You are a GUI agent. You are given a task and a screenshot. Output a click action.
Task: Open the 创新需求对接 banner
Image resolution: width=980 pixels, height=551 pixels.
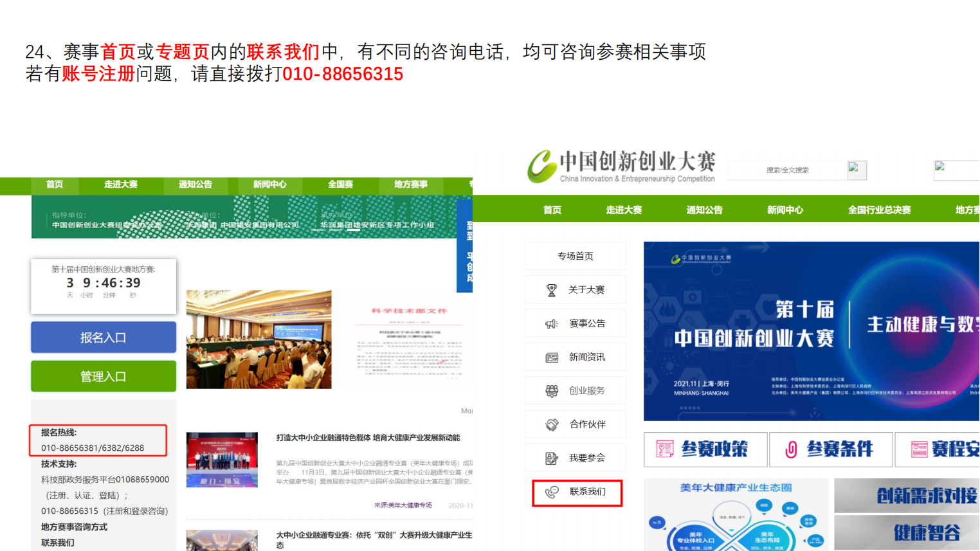click(x=907, y=495)
